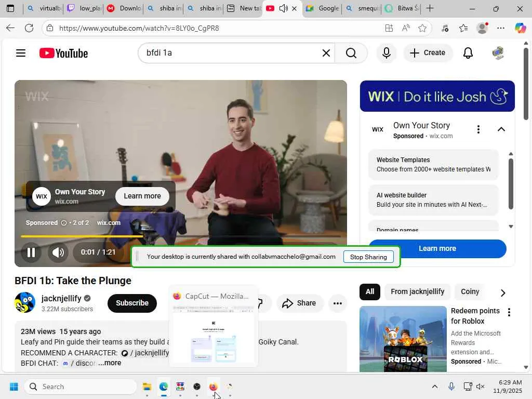Viewport: 532px width, 399px height.
Task: Open the Windows Start menu
Action: pyautogui.click(x=14, y=387)
